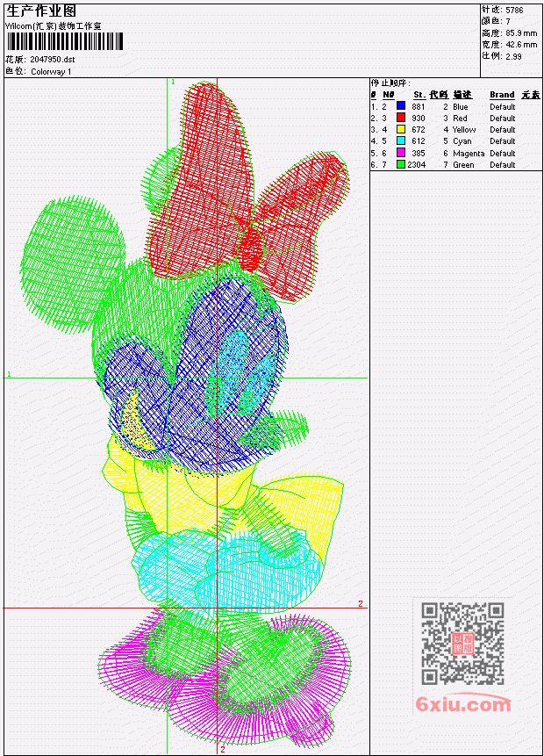This screenshot has width=544, height=756.
Task: Select the stitch count 385
Action: 419,154
